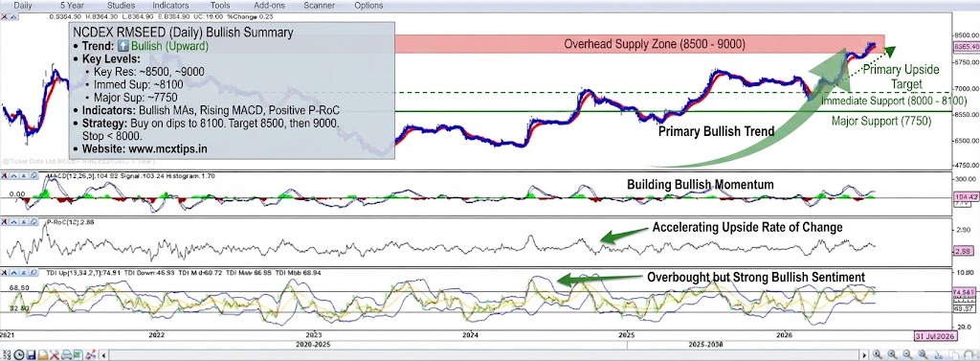
Task: Click the clock icon in bottom toolbar
Action: (19, 354)
